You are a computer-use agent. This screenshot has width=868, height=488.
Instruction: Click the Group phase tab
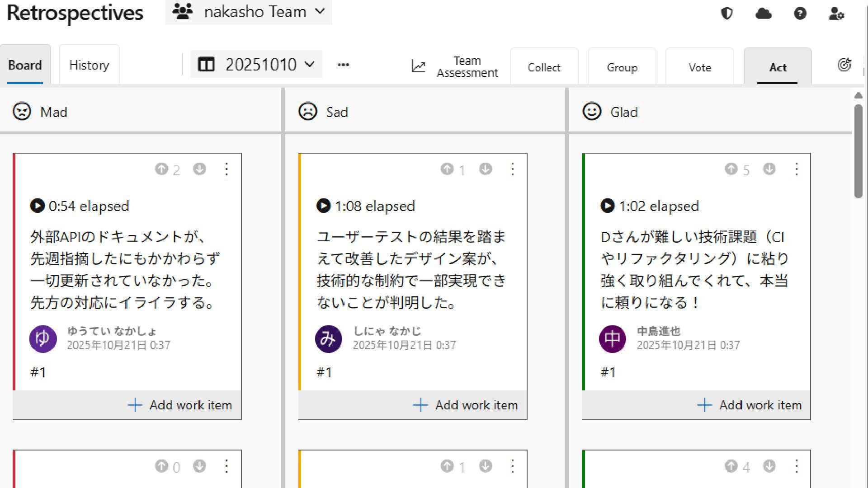coord(622,67)
